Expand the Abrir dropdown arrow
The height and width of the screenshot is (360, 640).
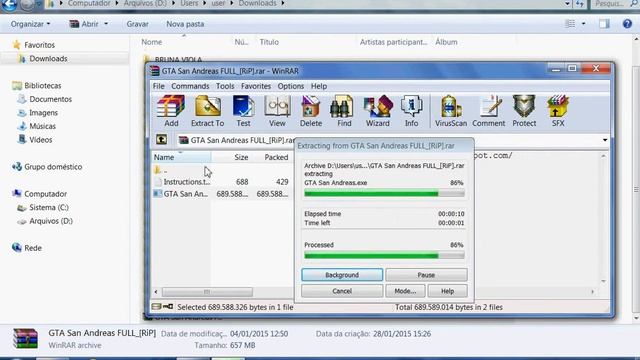[106, 24]
